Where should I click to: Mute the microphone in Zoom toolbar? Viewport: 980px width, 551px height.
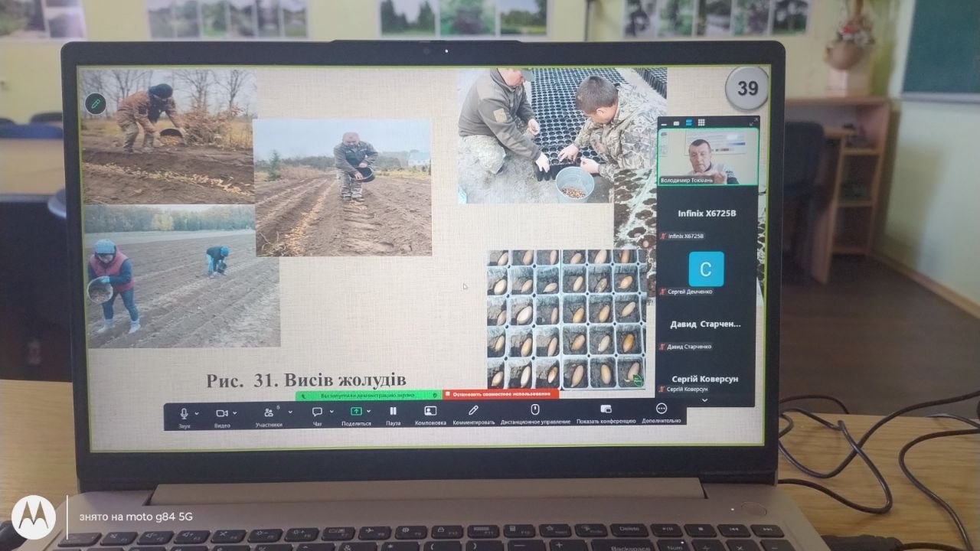point(184,412)
